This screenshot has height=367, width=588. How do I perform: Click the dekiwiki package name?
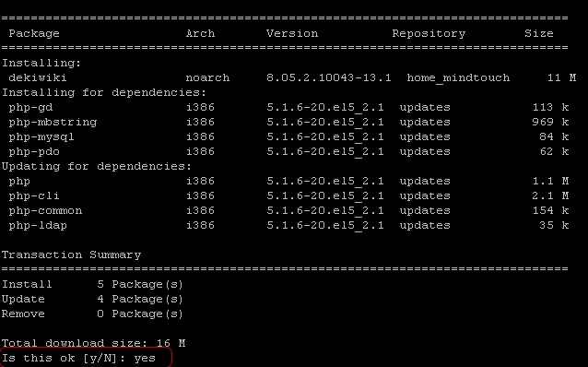click(x=38, y=77)
